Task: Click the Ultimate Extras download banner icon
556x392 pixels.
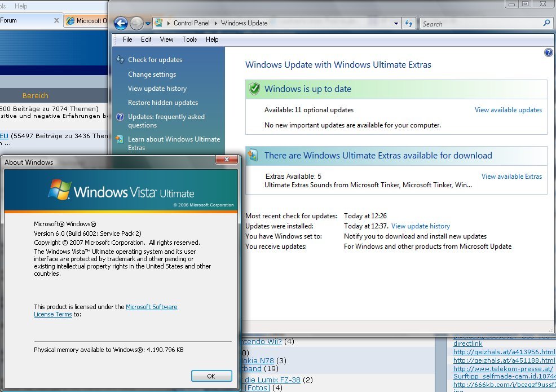Action: pos(253,155)
